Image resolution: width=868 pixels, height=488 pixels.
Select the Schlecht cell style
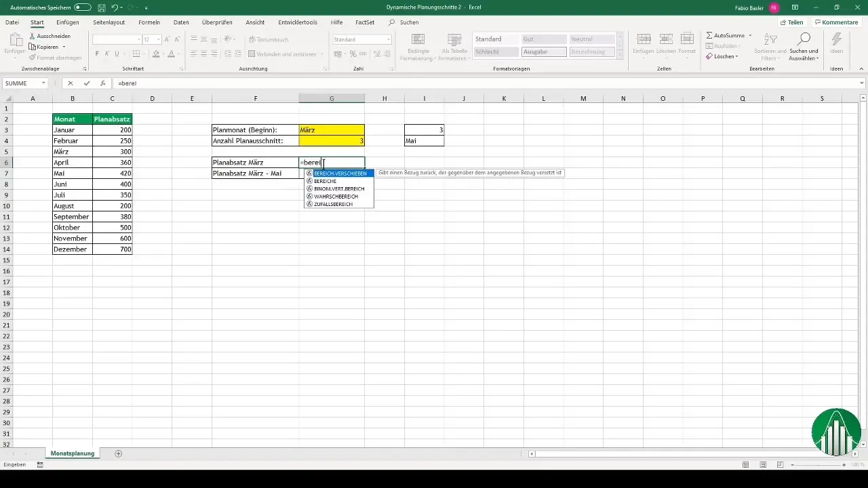tap(496, 52)
